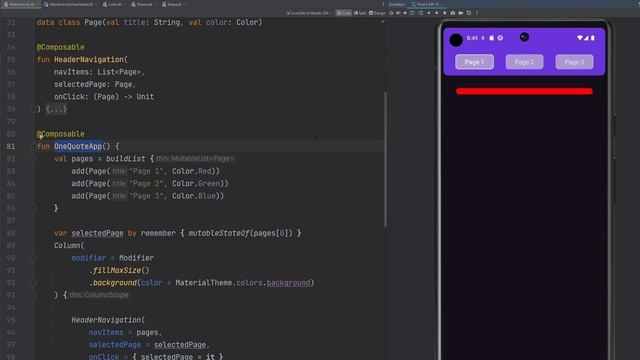Select the Pixel 6 API 31 device tab
Screen dimensions: 640x360
coord(426,4)
